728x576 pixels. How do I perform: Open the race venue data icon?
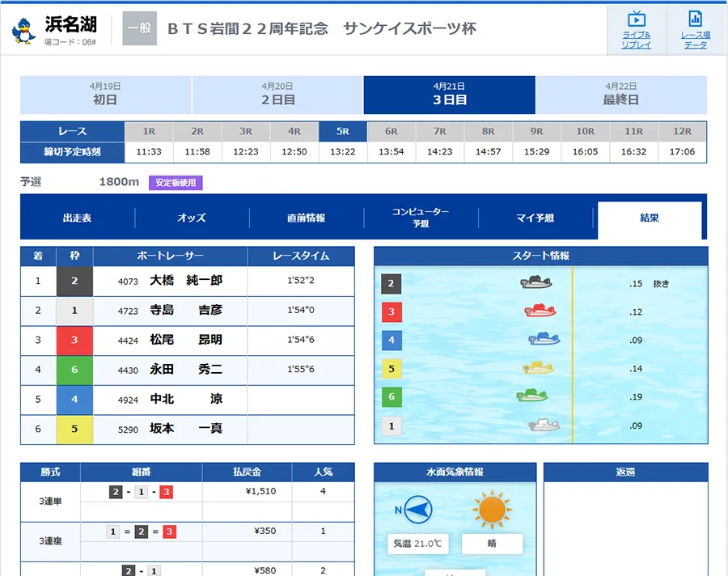click(x=695, y=30)
